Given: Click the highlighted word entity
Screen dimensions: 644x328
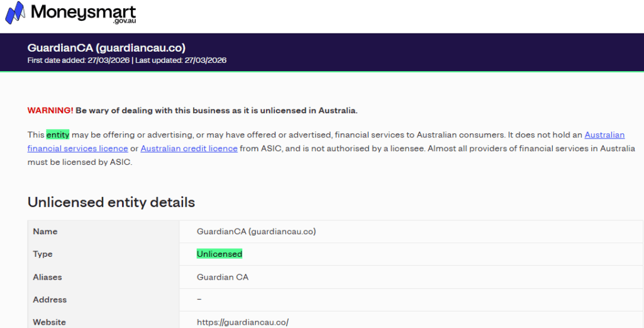Looking at the screenshot, I should point(57,135).
